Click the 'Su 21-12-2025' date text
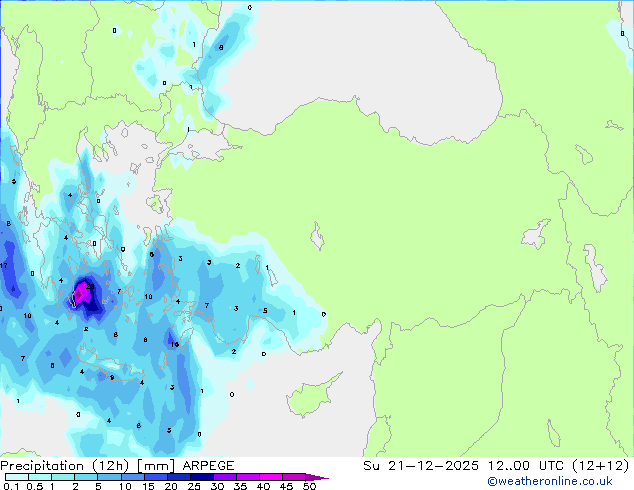 coord(421,466)
